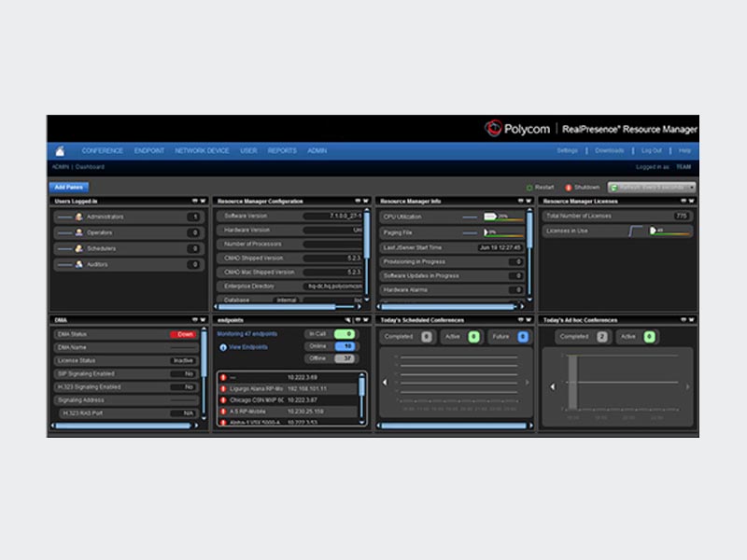This screenshot has width=747, height=560.
Task: Click the Administrators user icon
Action: pyautogui.click(x=79, y=216)
